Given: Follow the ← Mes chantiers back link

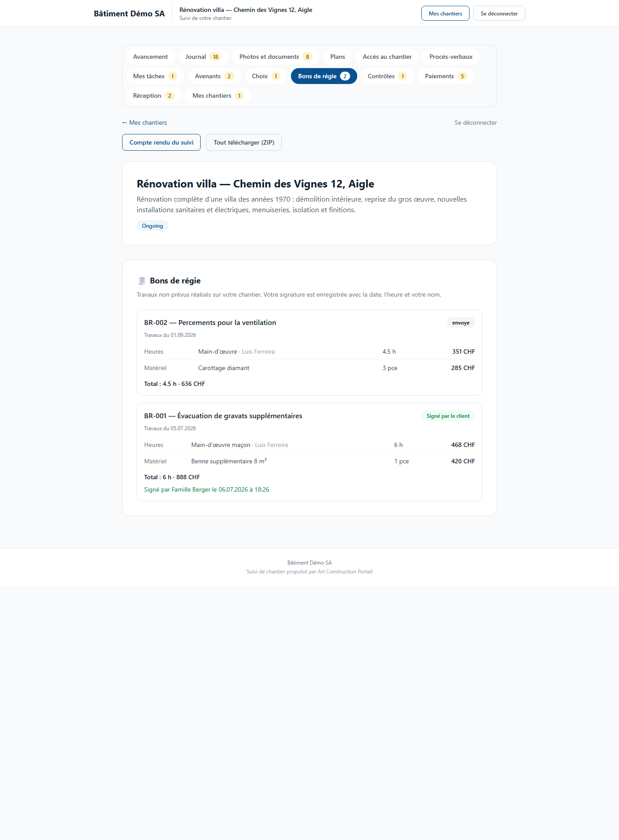Looking at the screenshot, I should (145, 122).
